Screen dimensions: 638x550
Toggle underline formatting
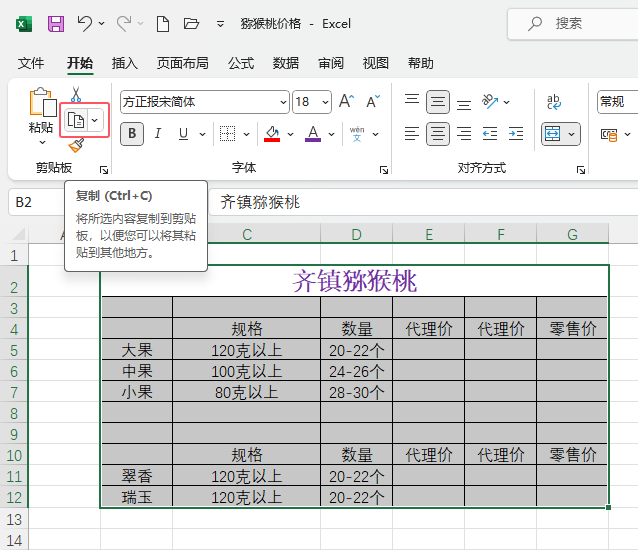tap(184, 133)
